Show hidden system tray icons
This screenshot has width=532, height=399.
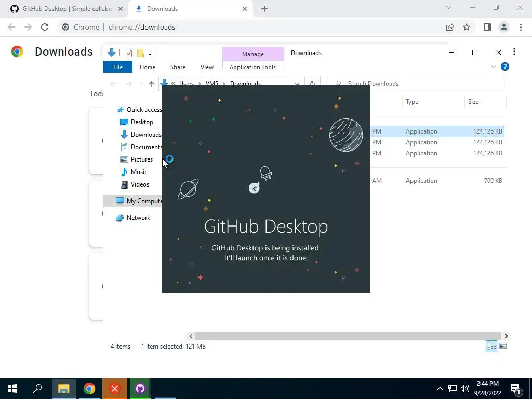point(440,389)
